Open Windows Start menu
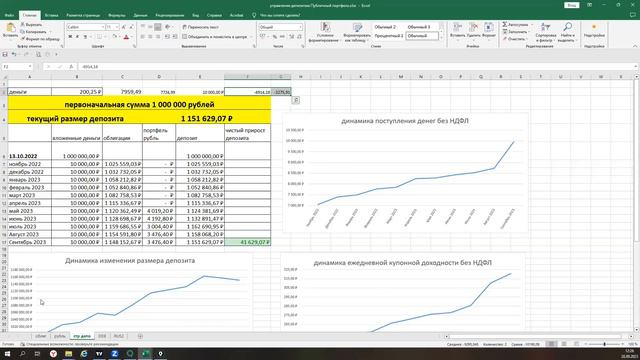The width and height of the screenshot is (640, 360). click(7, 354)
